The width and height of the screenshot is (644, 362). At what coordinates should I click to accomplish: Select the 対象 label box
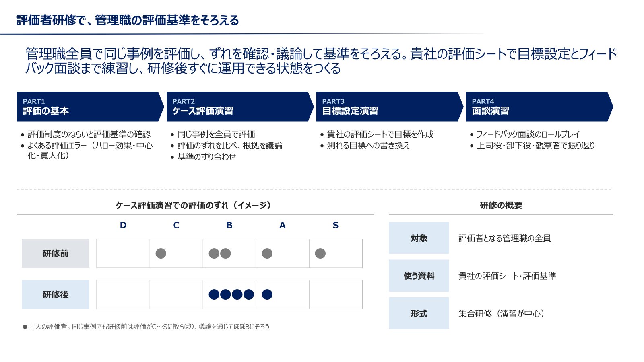coord(419,238)
